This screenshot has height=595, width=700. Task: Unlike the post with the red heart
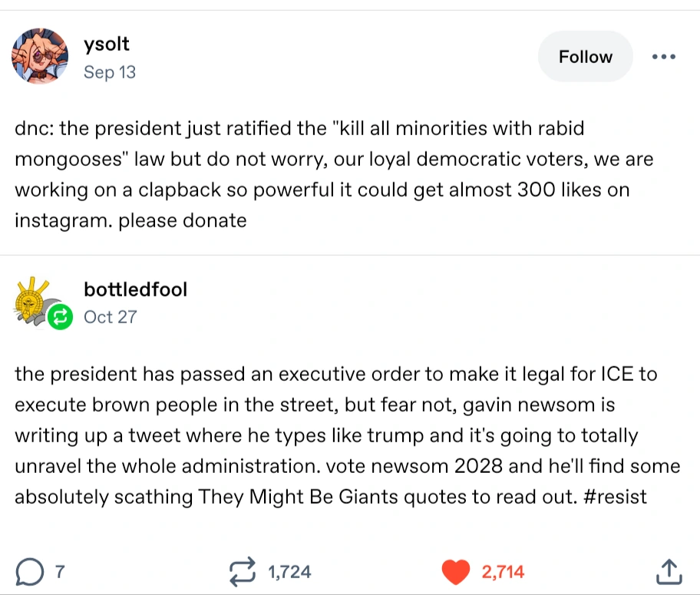(x=457, y=571)
